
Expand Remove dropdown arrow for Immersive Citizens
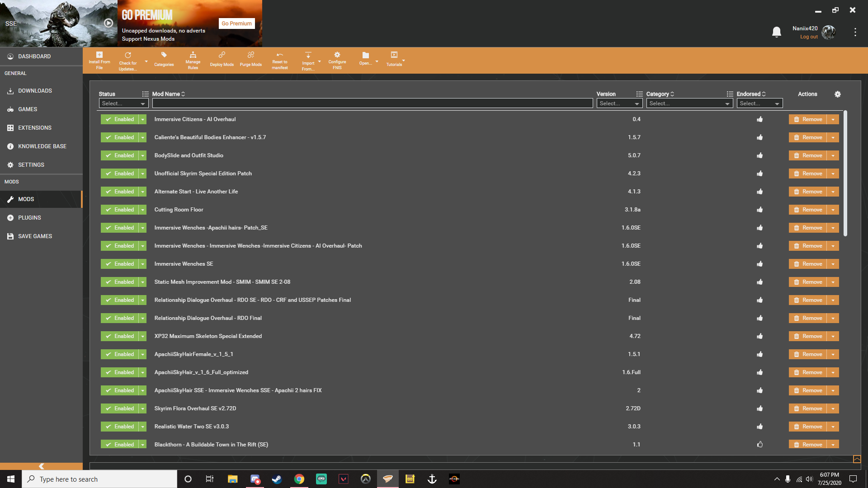pyautogui.click(x=833, y=119)
